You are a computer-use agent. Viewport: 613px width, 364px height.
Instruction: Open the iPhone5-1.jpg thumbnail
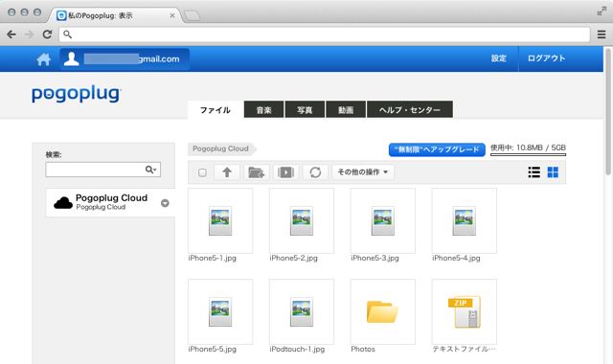click(220, 220)
